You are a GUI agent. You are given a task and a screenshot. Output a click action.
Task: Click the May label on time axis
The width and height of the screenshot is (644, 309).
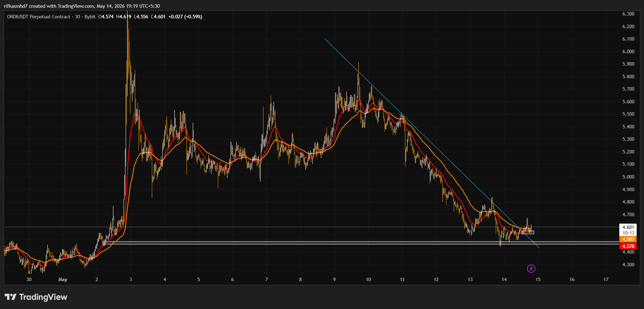click(x=63, y=279)
